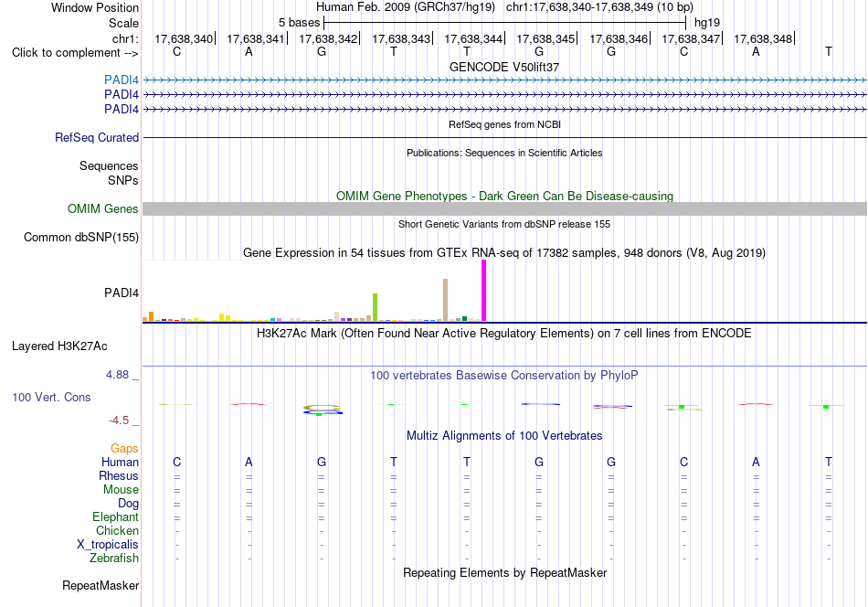The image size is (868, 607).
Task: Click the GTEx Gene Expression track title
Action: coord(504,253)
